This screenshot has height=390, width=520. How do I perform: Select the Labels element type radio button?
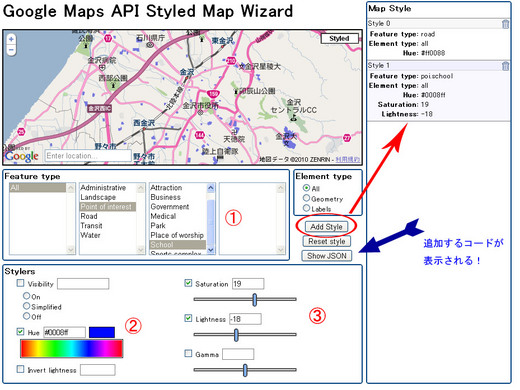306,208
